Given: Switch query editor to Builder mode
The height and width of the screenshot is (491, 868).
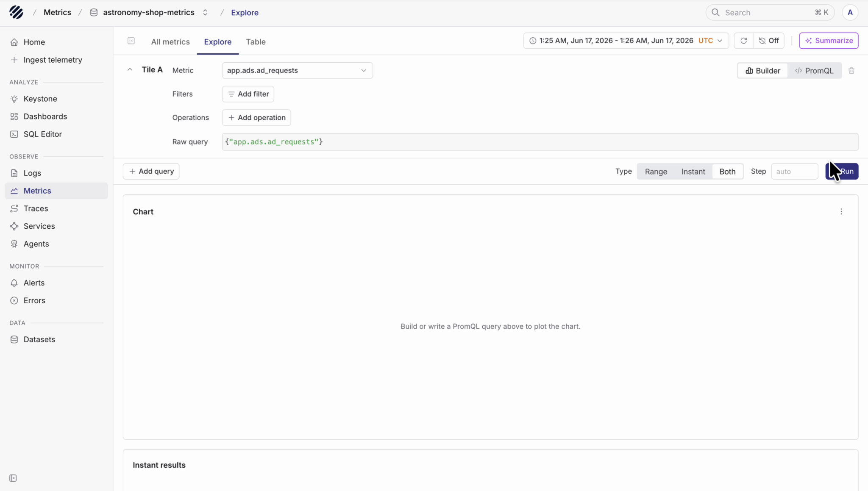Looking at the screenshot, I should 763,71.
